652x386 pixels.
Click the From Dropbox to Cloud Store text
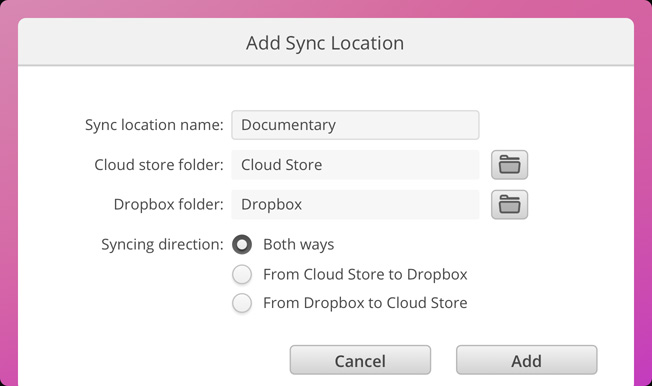pos(365,303)
